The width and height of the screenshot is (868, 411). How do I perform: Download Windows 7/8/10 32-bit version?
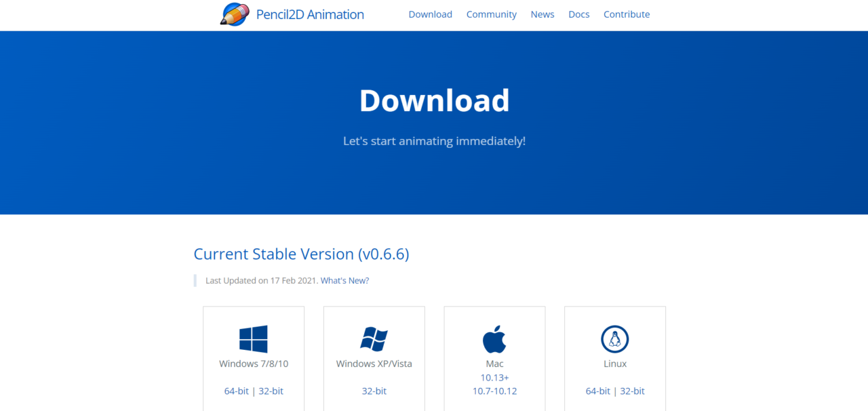271,391
